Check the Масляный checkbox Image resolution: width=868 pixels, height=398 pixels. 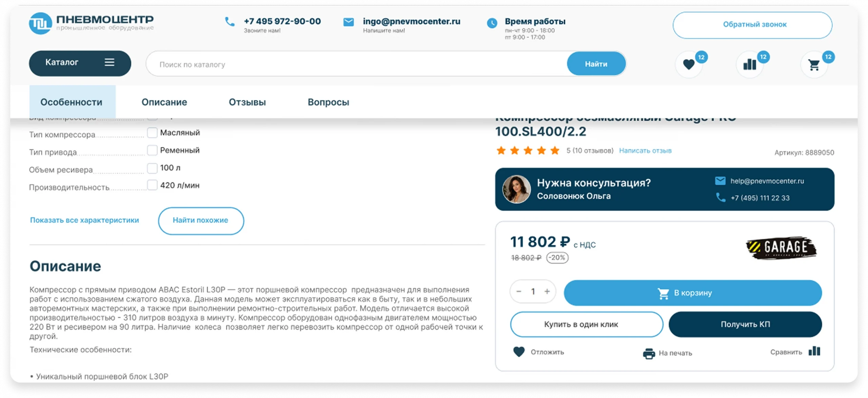[x=152, y=132]
